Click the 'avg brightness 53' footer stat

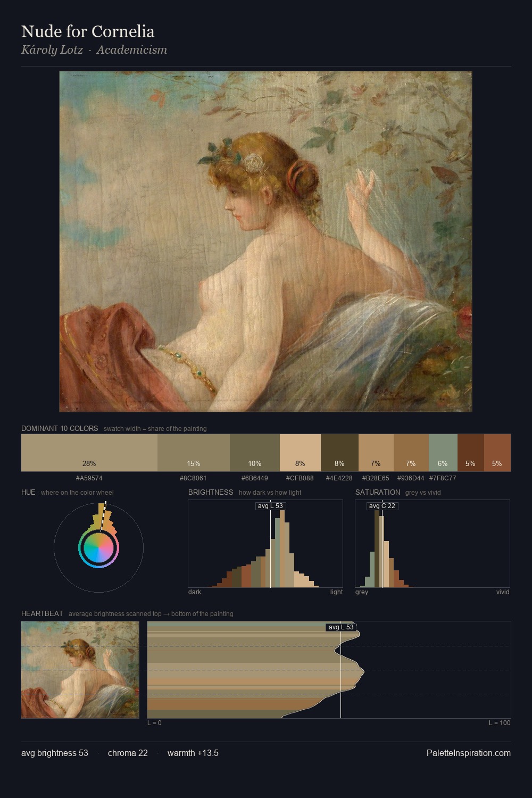click(55, 753)
